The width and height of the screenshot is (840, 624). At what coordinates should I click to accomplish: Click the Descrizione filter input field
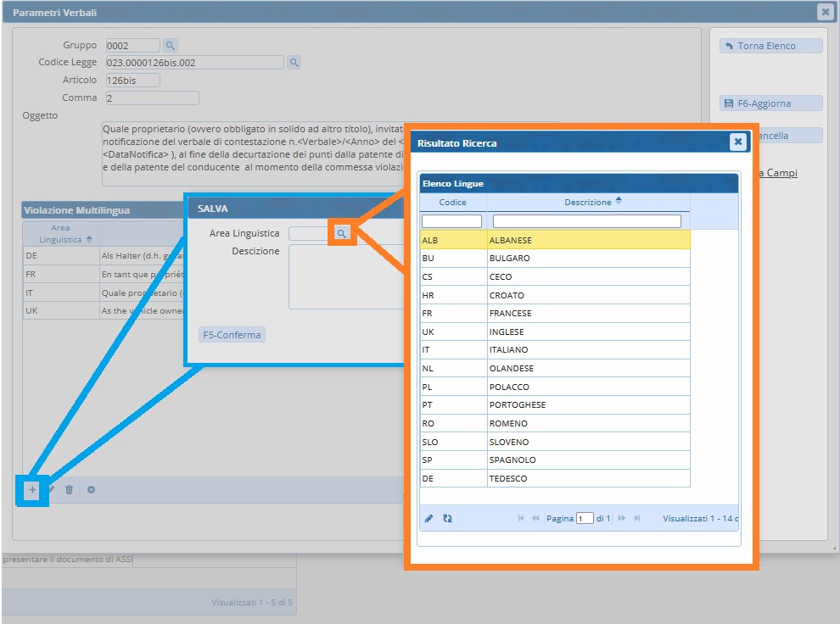pyautogui.click(x=587, y=221)
